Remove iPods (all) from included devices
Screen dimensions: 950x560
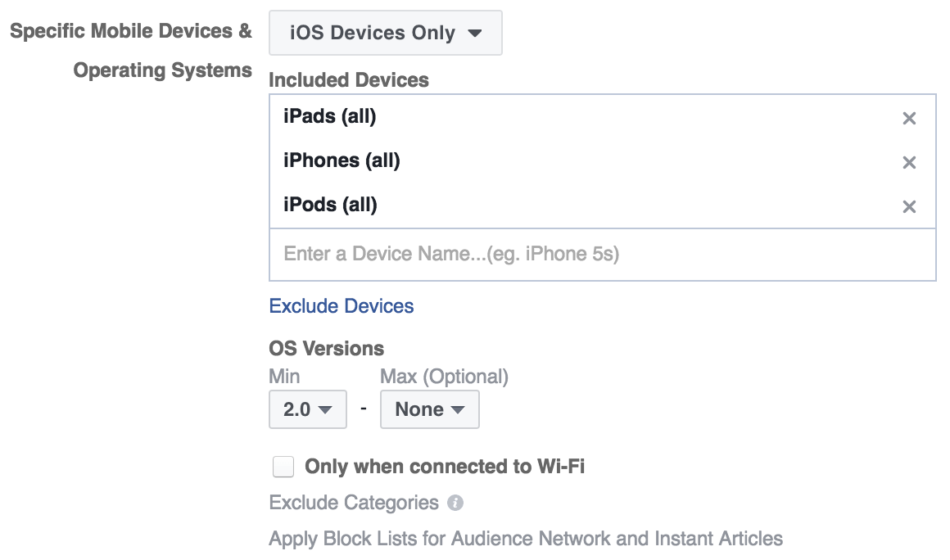click(909, 206)
